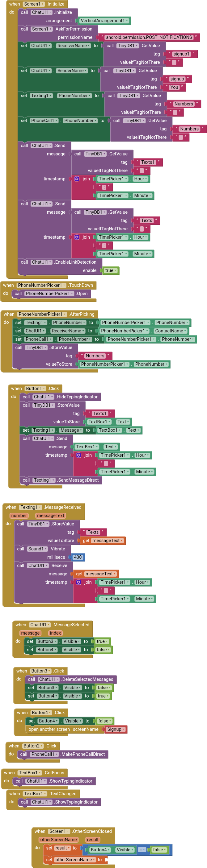Toggle true value for Button4.Visible in Button3.Click
Viewport: 207px width, 868px height.
103,696
